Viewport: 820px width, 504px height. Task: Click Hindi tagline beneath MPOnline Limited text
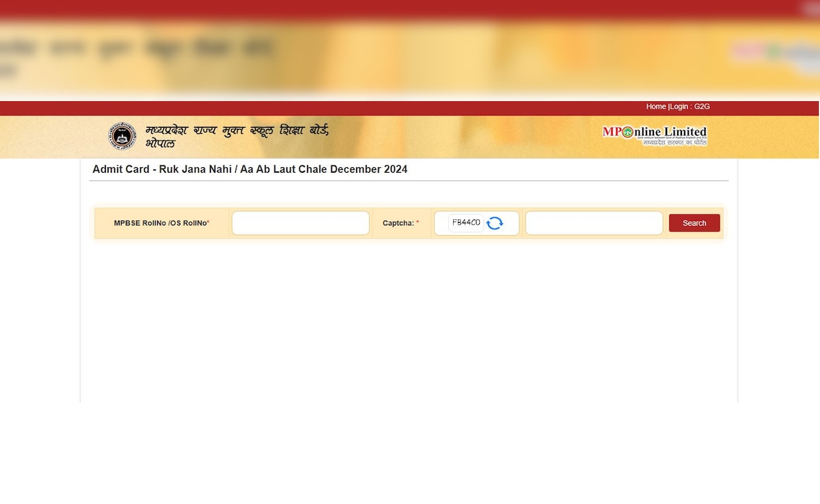point(674,142)
